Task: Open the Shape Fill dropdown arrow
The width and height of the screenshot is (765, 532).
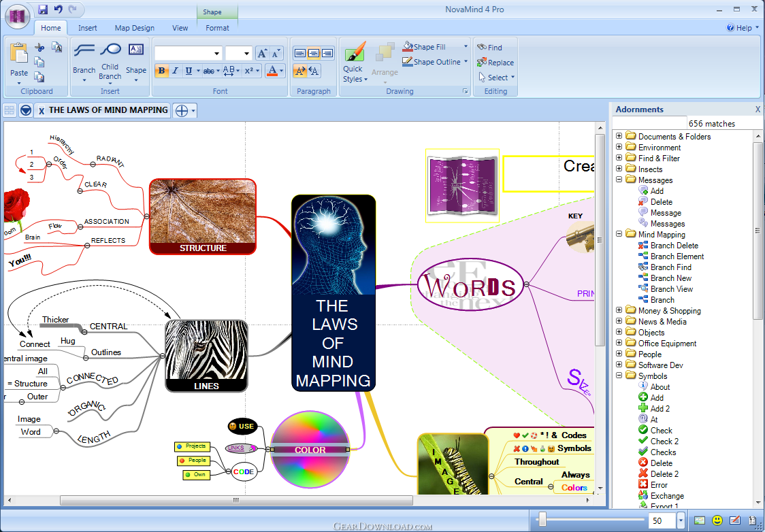Action: coord(466,47)
